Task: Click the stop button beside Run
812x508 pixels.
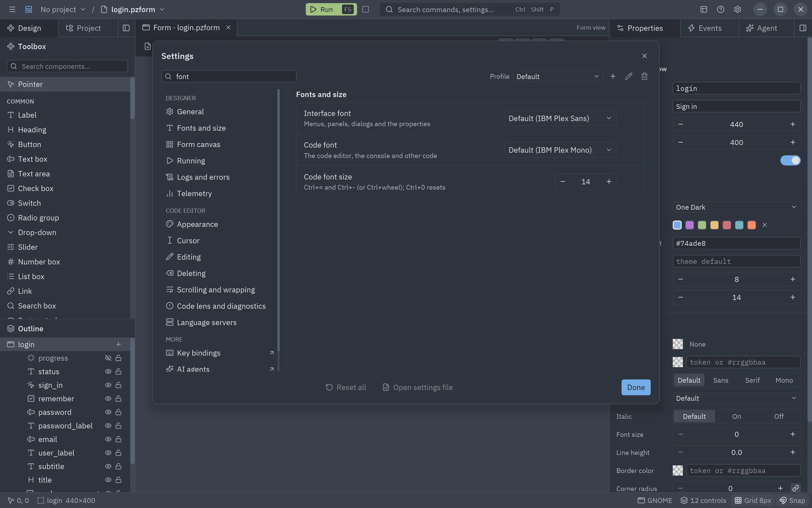Action: click(x=366, y=9)
